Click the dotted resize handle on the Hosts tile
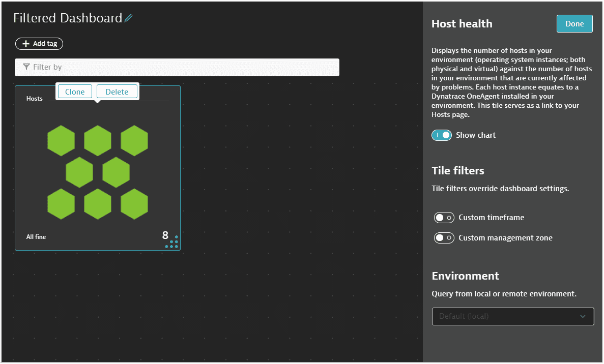Image resolution: width=604 pixels, height=364 pixels. [173, 242]
